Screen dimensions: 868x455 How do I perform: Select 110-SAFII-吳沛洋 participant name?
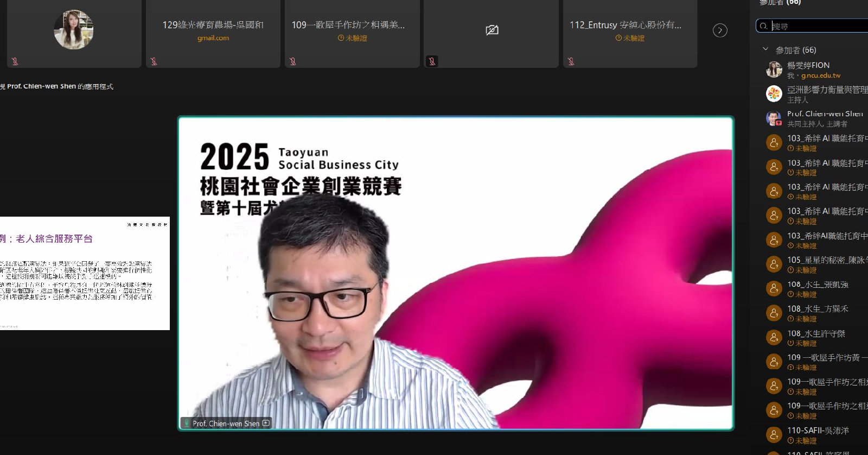point(818,431)
